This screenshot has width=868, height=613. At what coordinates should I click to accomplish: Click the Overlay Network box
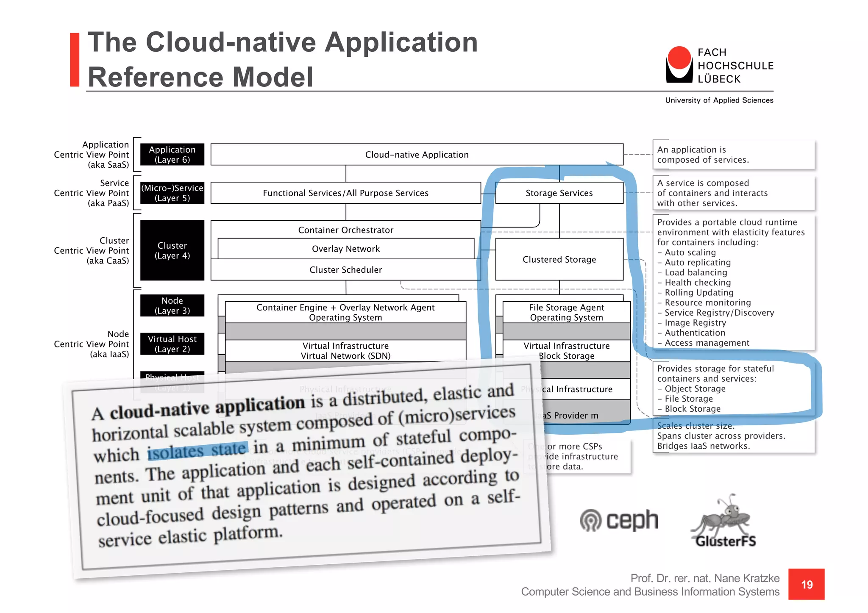coord(346,249)
